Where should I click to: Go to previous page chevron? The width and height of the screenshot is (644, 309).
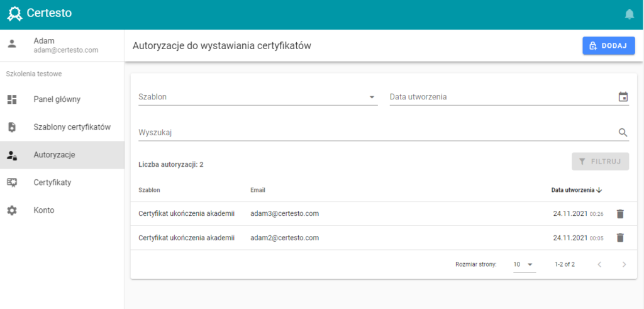599,264
